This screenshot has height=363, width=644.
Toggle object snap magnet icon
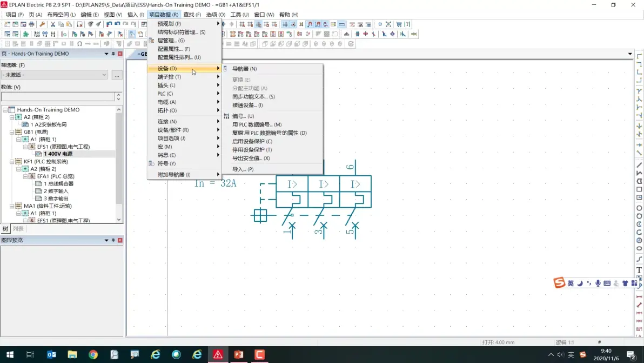(310, 24)
